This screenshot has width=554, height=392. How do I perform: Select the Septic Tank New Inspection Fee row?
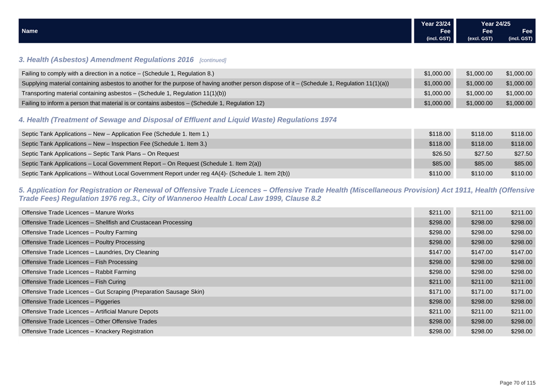114,144
